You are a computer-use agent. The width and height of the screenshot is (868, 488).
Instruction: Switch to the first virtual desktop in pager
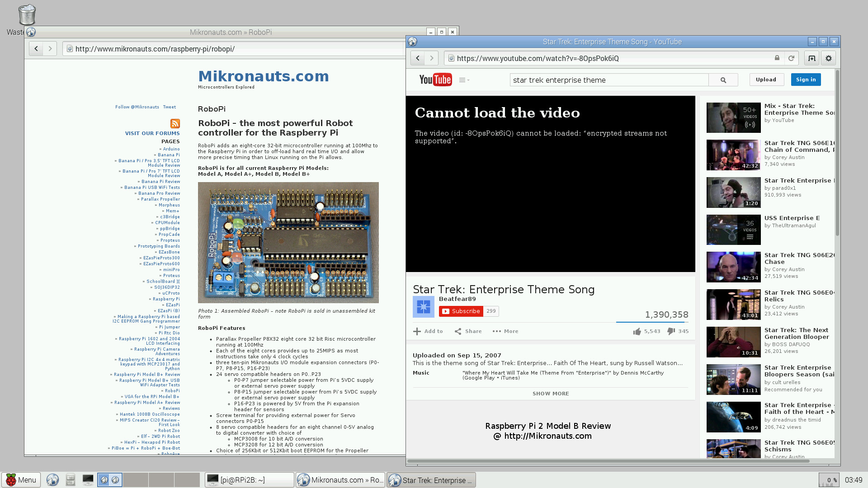(110, 480)
